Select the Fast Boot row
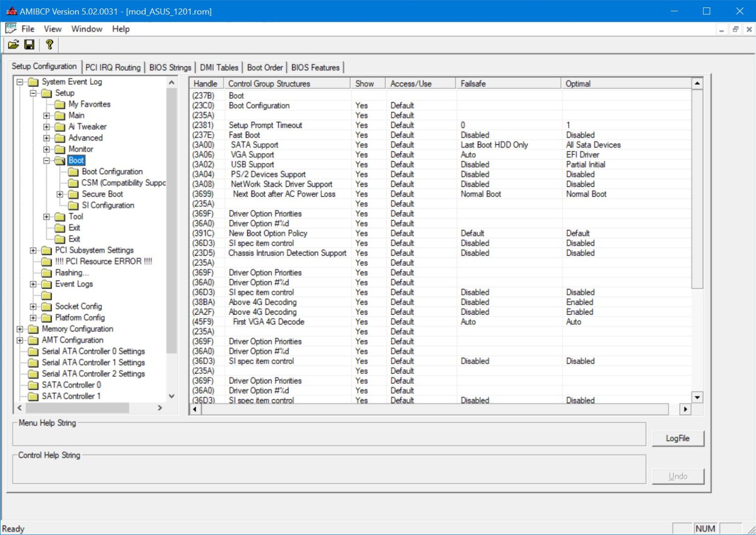The image size is (756, 535). [244, 135]
